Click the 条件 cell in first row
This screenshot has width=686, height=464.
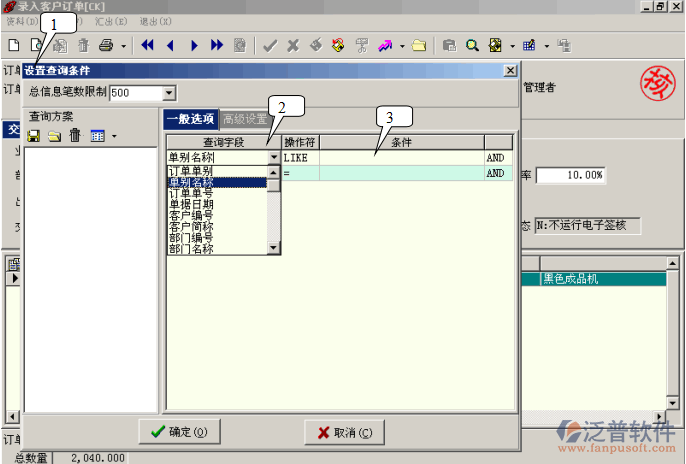point(400,158)
